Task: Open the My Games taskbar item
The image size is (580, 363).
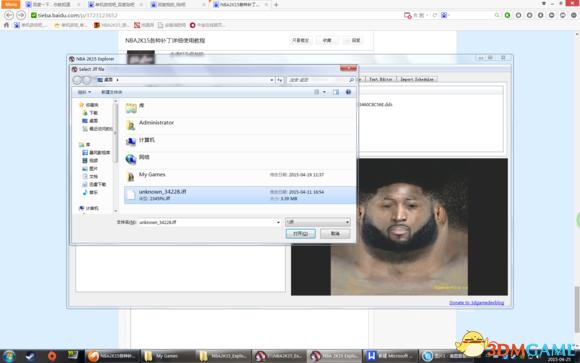Action: point(168,356)
